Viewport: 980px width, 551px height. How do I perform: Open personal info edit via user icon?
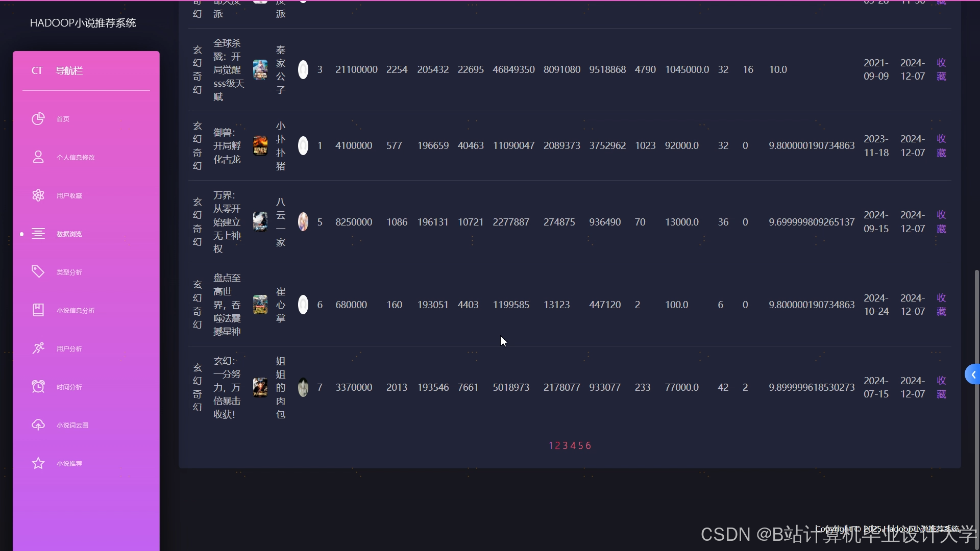(38, 157)
